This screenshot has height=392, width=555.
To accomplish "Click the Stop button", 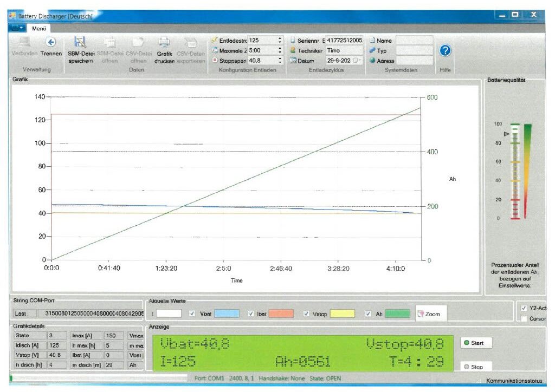I will coord(476,367).
